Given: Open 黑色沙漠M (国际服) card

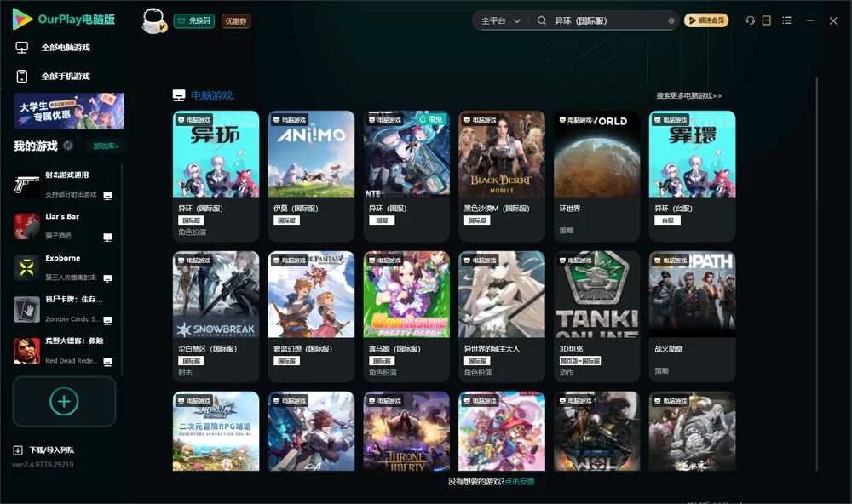Looking at the screenshot, I should (502, 176).
